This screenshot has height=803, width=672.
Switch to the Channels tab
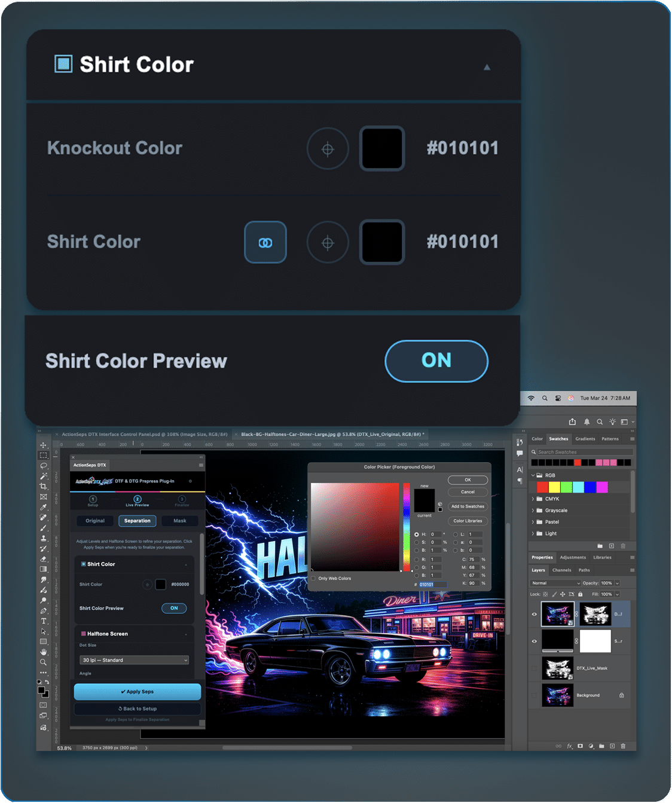(x=562, y=570)
